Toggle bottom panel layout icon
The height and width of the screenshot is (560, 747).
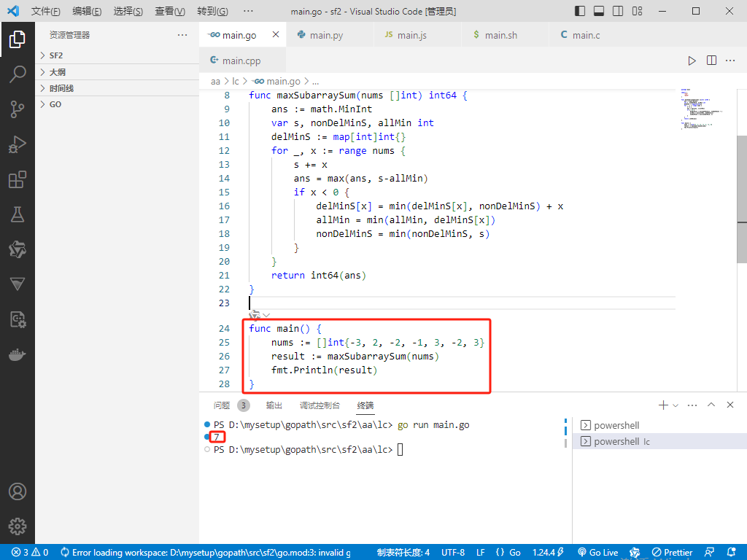click(x=599, y=11)
